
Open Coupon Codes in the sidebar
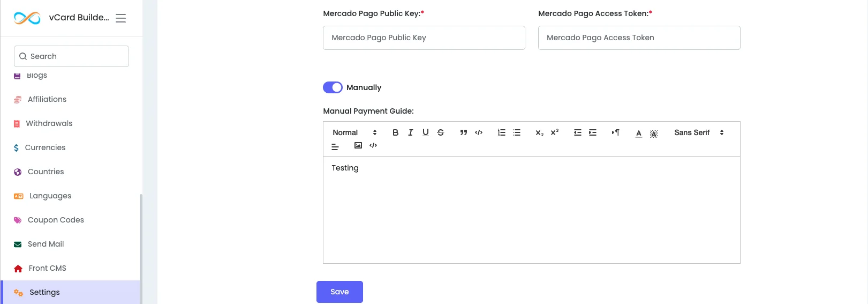56,220
